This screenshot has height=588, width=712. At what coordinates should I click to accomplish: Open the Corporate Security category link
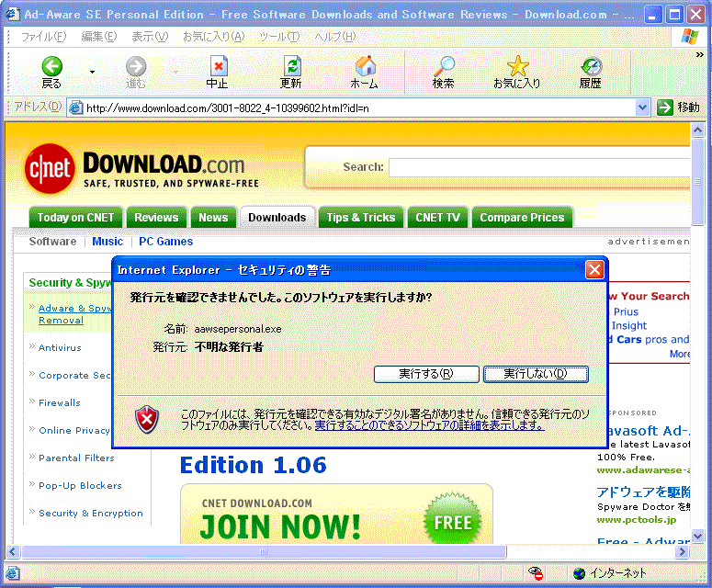coord(75,376)
